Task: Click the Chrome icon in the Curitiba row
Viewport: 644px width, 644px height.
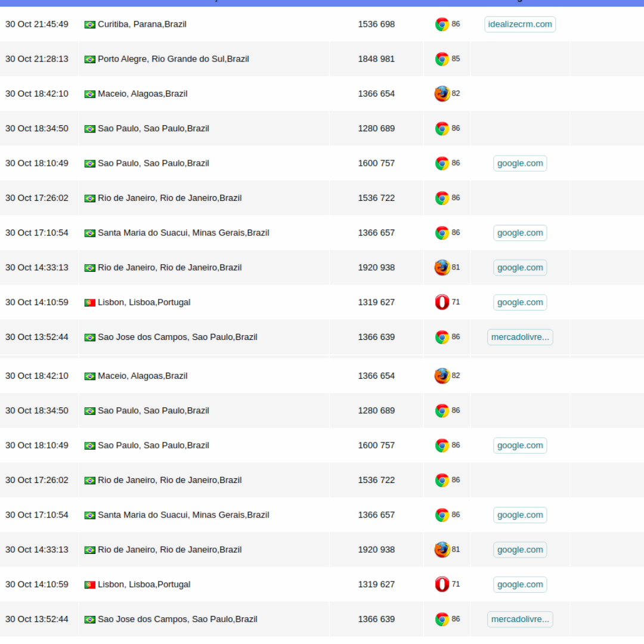Action: point(442,24)
